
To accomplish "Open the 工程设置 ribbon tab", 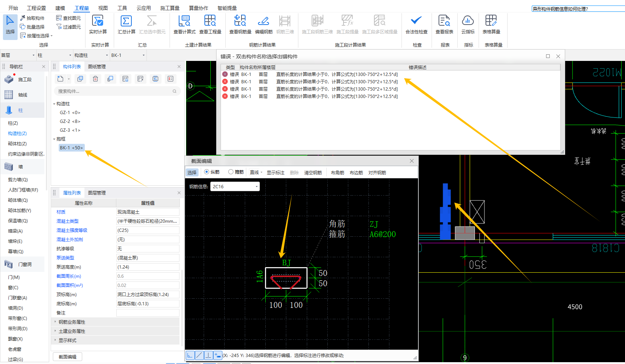I will point(37,8).
